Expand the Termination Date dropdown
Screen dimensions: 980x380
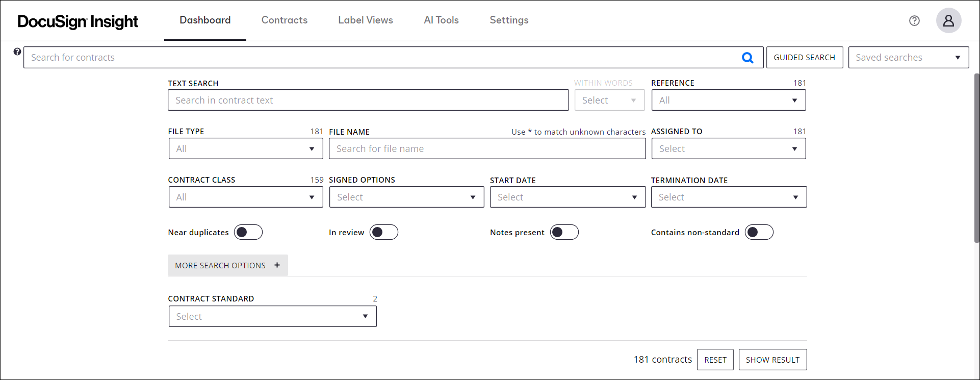(x=729, y=197)
